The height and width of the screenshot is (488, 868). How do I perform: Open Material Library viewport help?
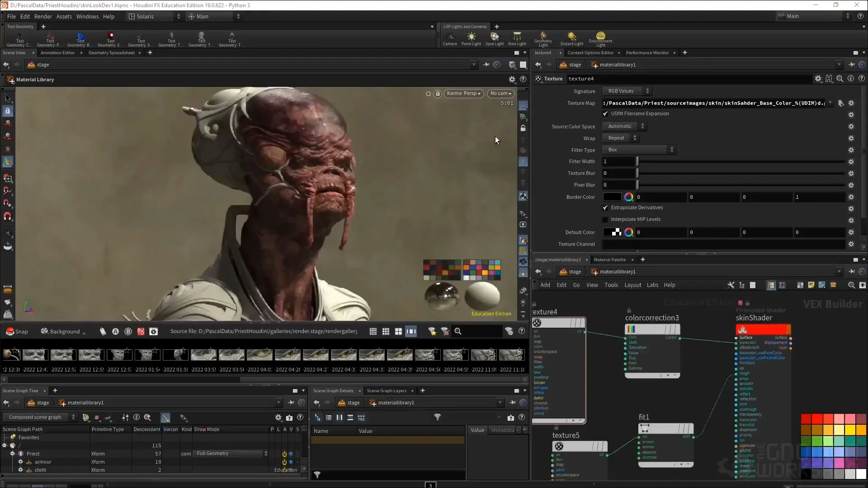523,79
